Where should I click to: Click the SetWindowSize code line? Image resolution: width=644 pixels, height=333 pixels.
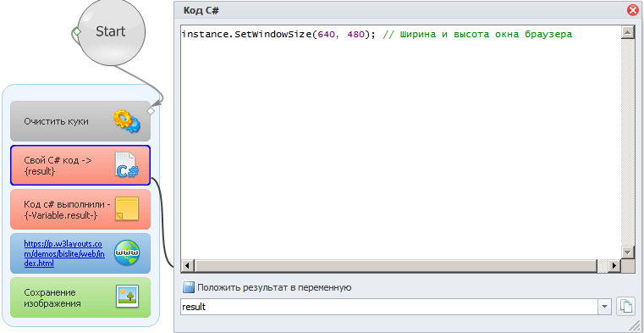click(377, 35)
